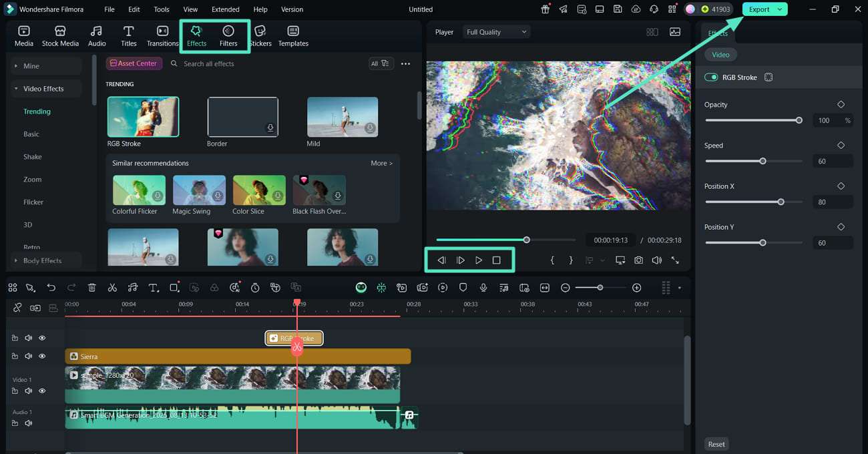Open the Tools menu
This screenshot has height=454, width=868.
click(x=162, y=9)
